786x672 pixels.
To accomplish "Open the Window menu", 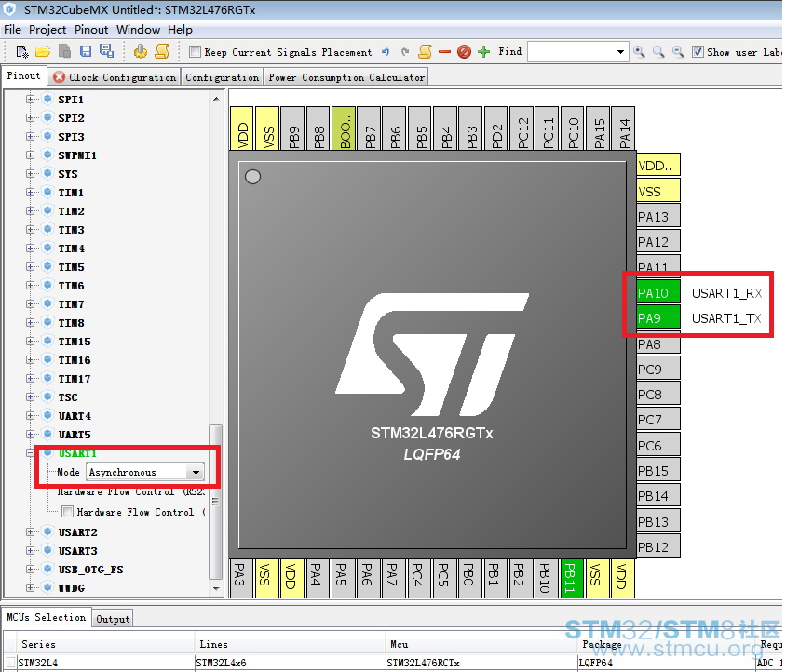I will (139, 30).
